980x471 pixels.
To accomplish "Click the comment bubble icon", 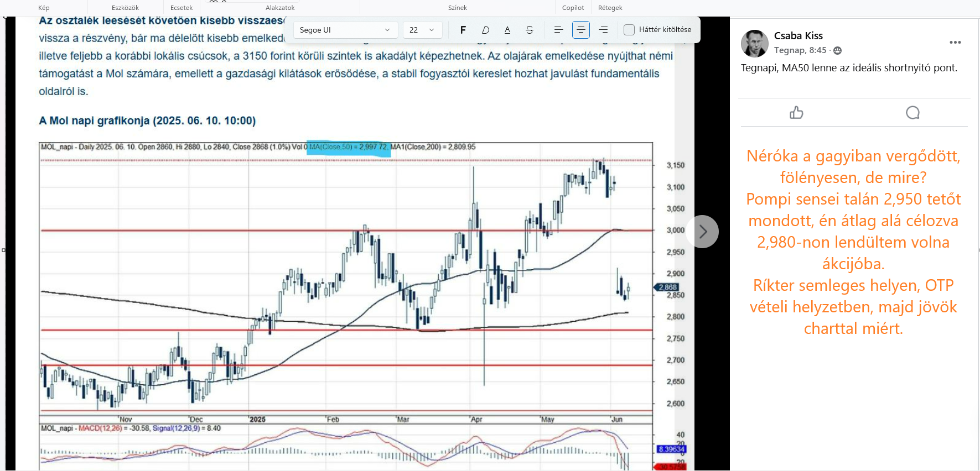I will pyautogui.click(x=912, y=113).
